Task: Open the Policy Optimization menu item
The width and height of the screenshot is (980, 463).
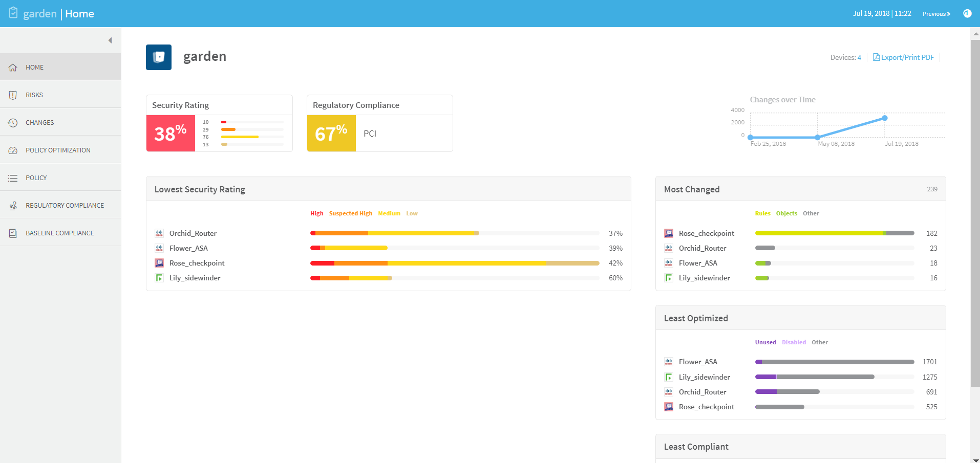Action: pyautogui.click(x=58, y=150)
